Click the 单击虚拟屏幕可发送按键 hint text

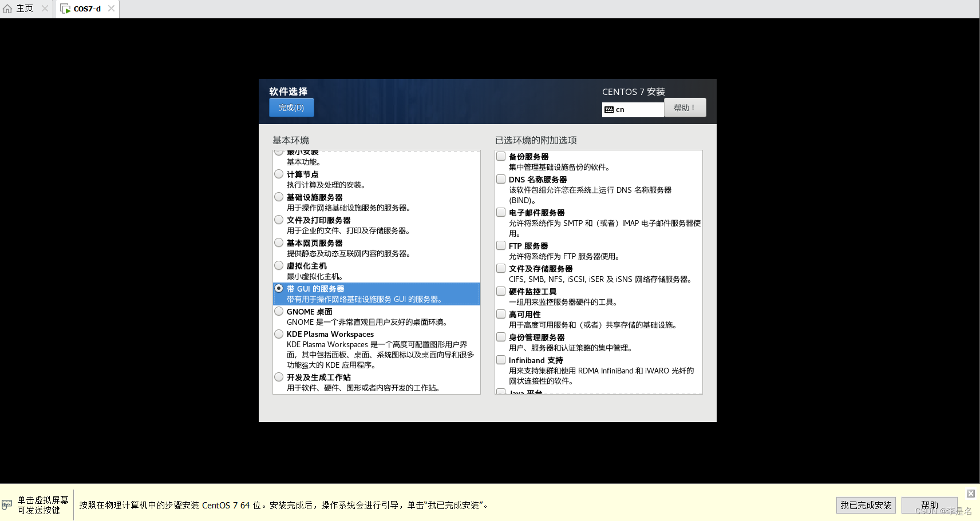click(x=43, y=505)
